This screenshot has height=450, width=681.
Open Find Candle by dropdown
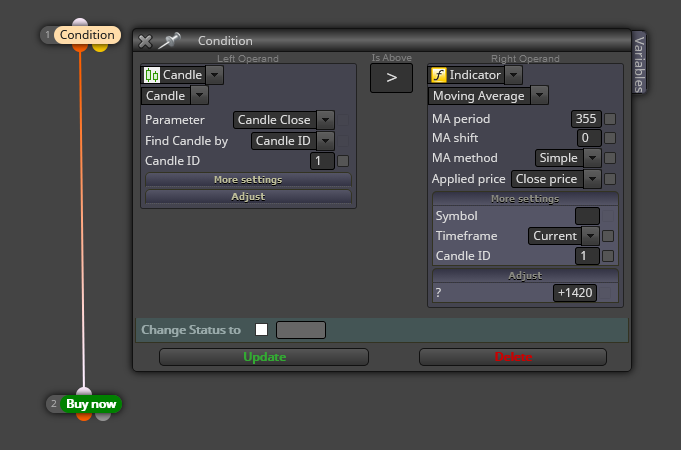[x=325, y=141]
